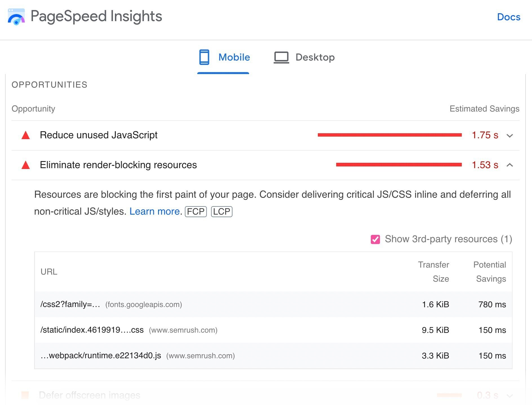
Task: Uncheck Show 3rd-party resources checkbox
Action: pyautogui.click(x=375, y=239)
